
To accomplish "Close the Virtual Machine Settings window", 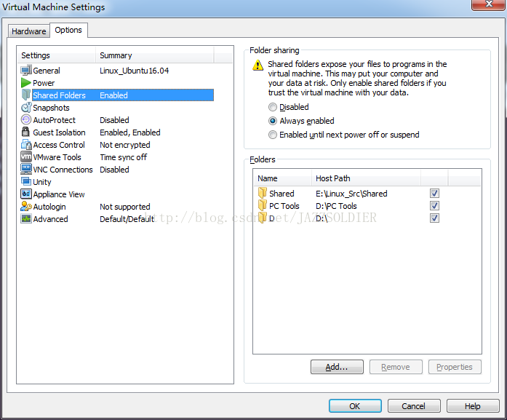I will pos(489,4).
